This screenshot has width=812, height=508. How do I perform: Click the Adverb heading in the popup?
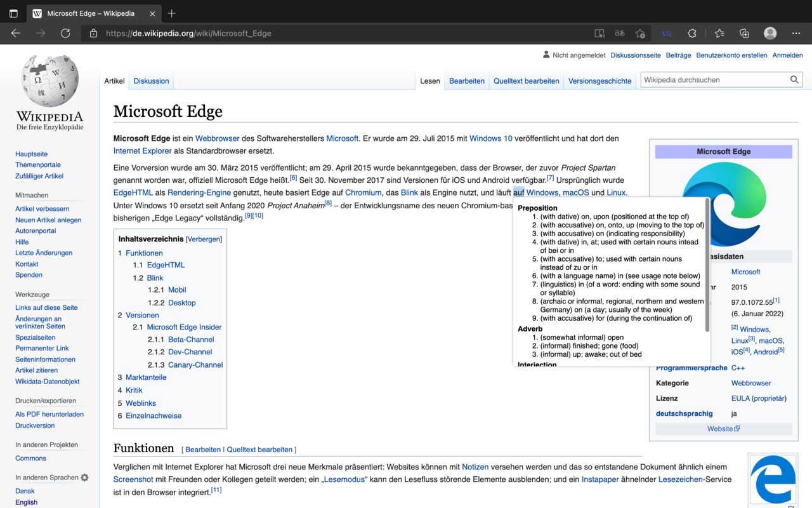pos(530,329)
